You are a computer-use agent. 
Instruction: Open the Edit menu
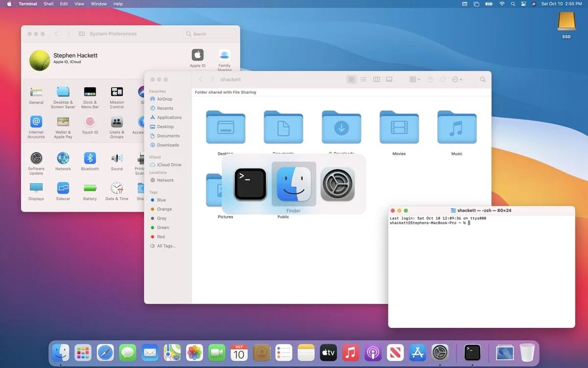(x=64, y=4)
